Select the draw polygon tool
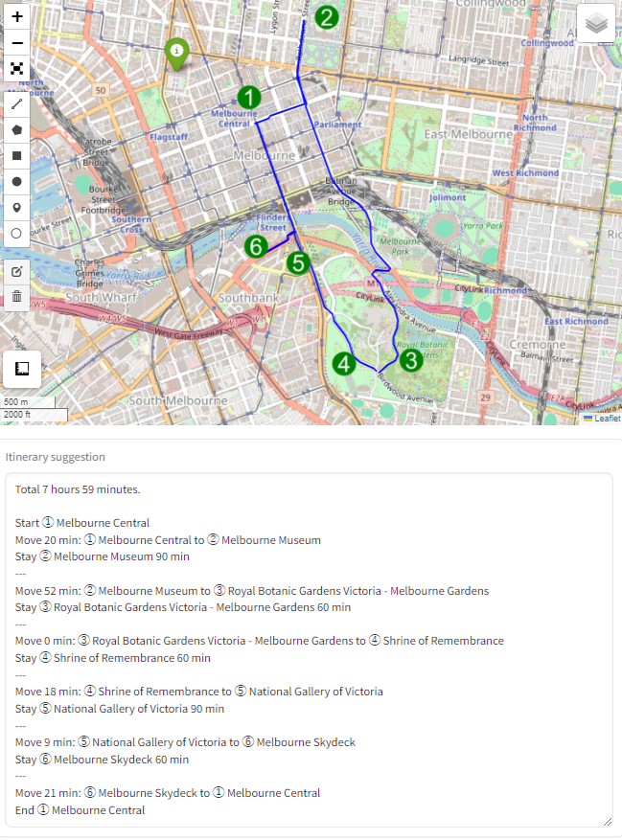Image resolution: width=622 pixels, height=840 pixels. [x=17, y=130]
